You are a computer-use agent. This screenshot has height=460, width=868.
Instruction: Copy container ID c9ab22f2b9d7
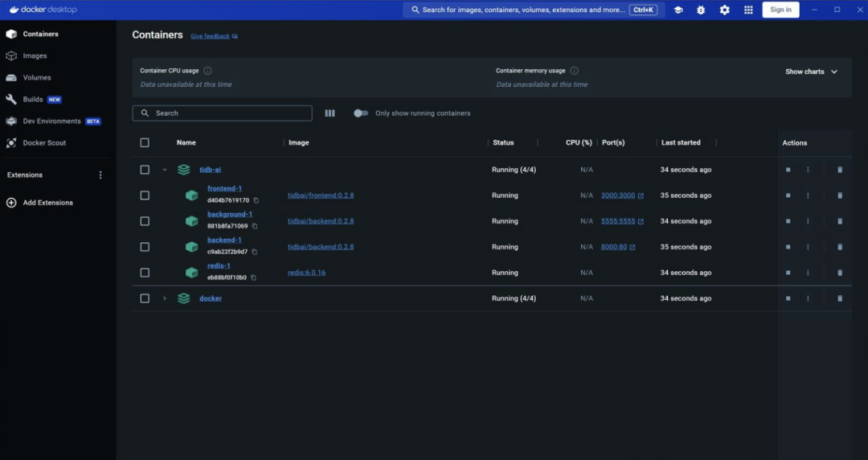(255, 253)
